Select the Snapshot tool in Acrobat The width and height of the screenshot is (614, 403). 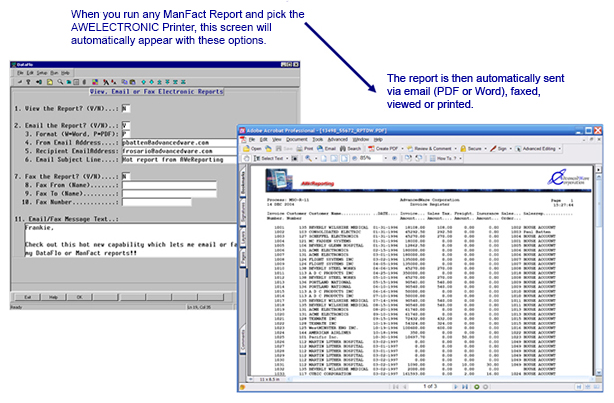[294, 158]
